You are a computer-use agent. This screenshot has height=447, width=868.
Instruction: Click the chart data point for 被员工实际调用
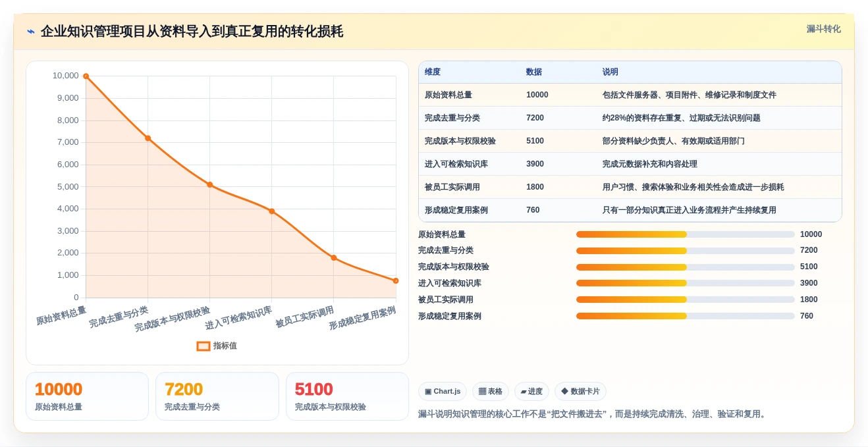[333, 258]
